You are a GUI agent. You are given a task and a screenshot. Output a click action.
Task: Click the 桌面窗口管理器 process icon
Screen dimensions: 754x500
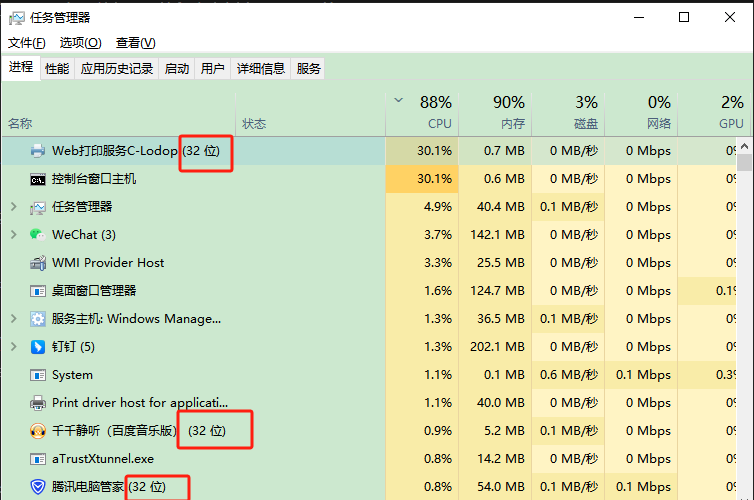(x=38, y=291)
